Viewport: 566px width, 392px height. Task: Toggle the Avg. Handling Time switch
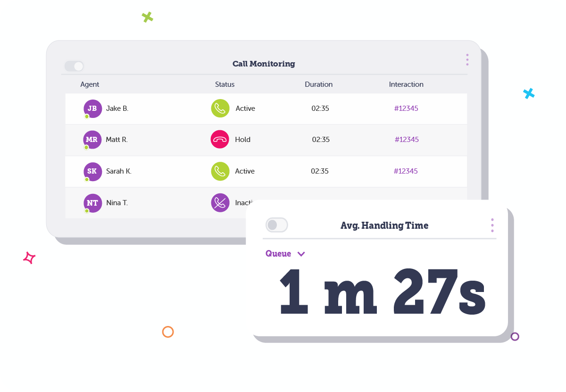coord(276,225)
